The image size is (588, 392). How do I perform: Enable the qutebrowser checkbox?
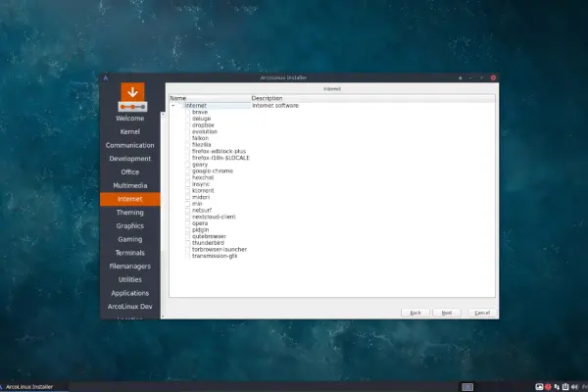click(187, 236)
